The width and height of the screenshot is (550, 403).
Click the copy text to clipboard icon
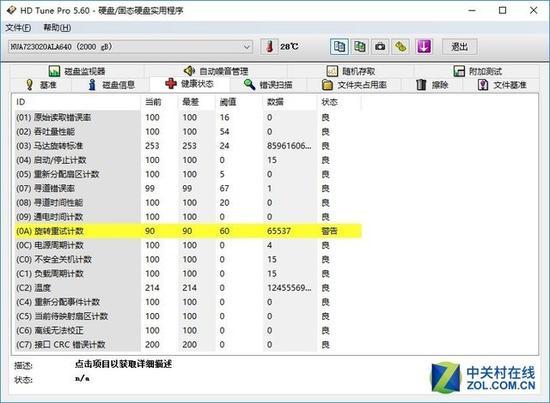339,47
